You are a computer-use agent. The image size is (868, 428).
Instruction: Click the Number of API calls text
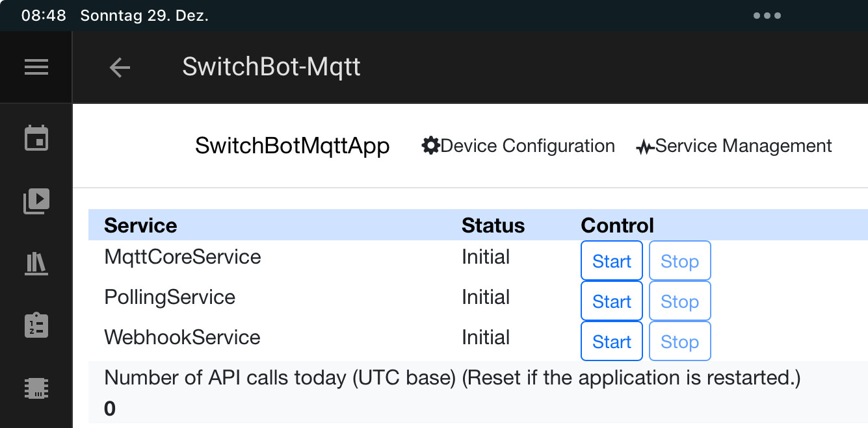(x=453, y=378)
